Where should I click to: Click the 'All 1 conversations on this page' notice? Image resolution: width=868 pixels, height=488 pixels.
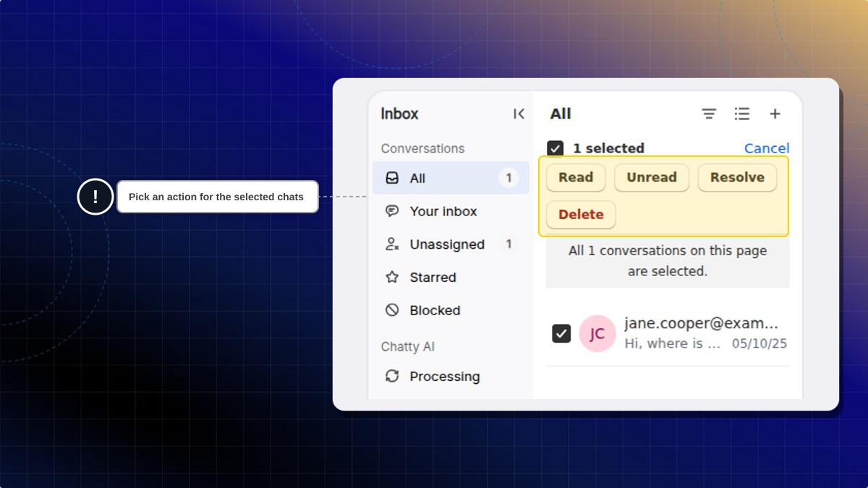click(668, 261)
